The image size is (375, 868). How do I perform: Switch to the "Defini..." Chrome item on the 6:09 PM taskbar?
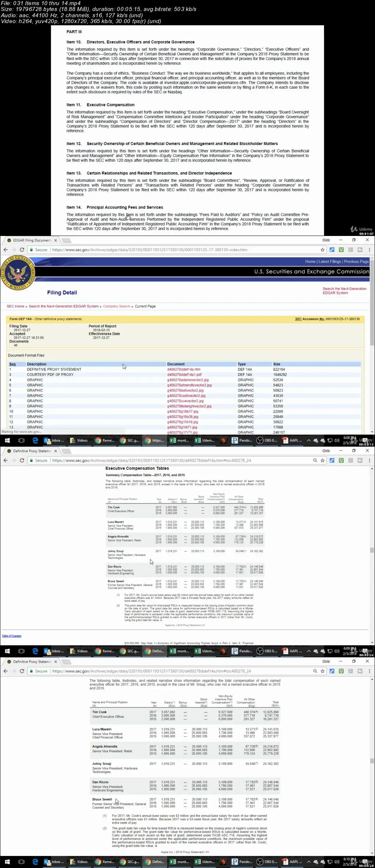coord(155,651)
